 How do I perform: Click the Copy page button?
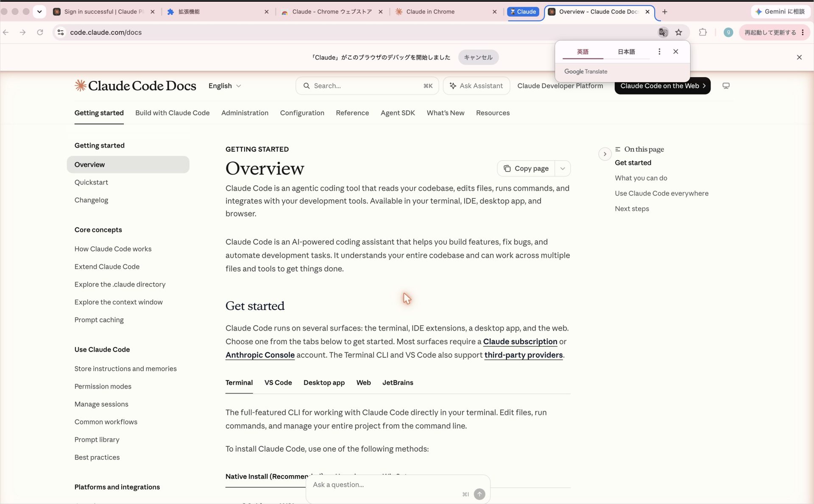tap(526, 168)
